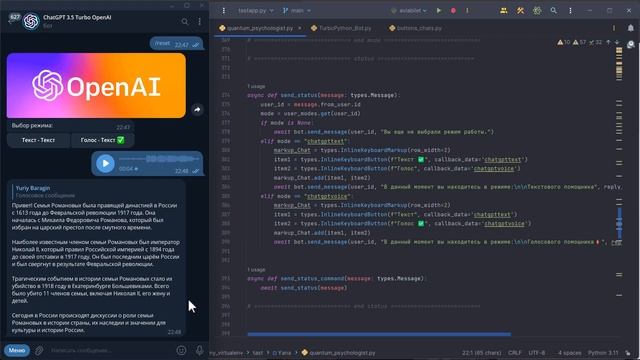Go to next highlighted error arrow
640x360 pixels.
[617, 42]
